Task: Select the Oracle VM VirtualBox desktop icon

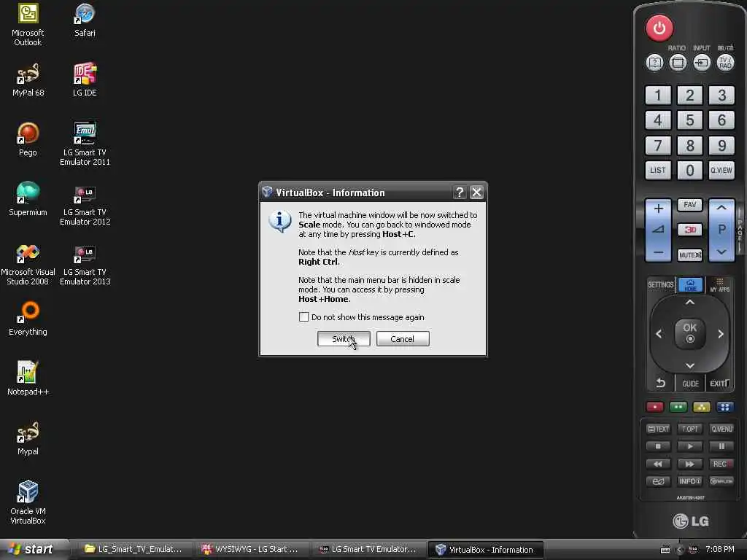Action: (x=28, y=502)
